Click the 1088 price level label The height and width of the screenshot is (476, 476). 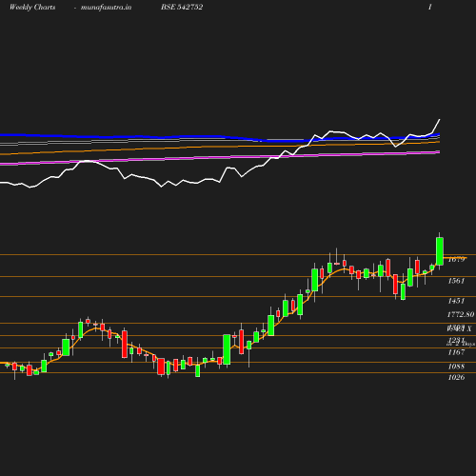click(456, 367)
